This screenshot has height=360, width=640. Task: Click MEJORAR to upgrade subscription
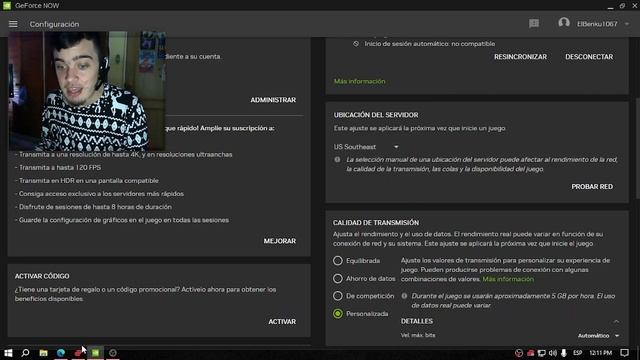[x=280, y=241]
